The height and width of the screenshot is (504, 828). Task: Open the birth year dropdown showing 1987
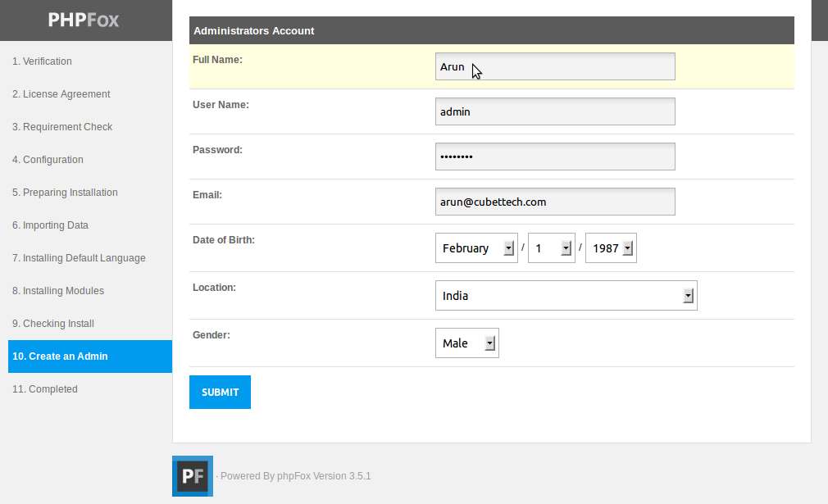pyautogui.click(x=611, y=248)
